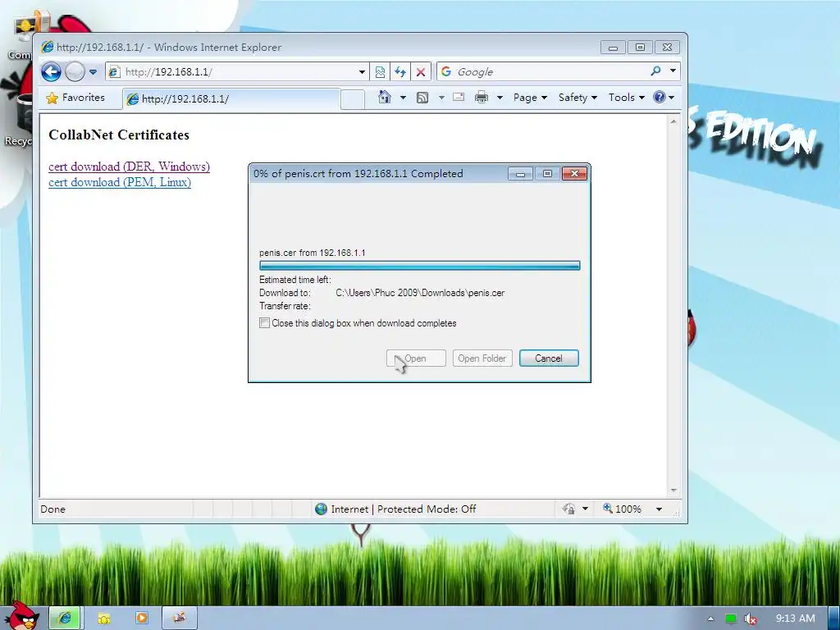Launch Media Player from the taskbar
This screenshot has height=630, width=840.
(141, 619)
